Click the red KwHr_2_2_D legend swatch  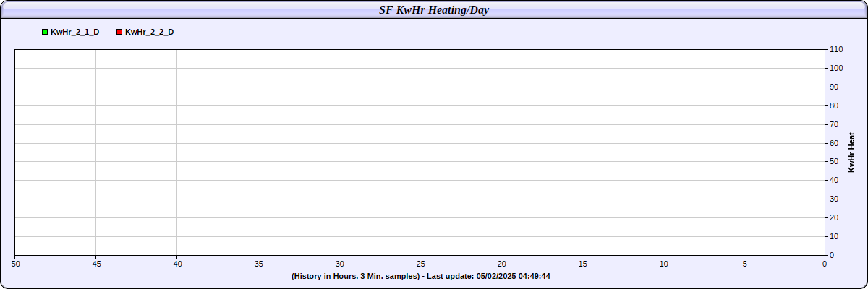[x=119, y=32]
